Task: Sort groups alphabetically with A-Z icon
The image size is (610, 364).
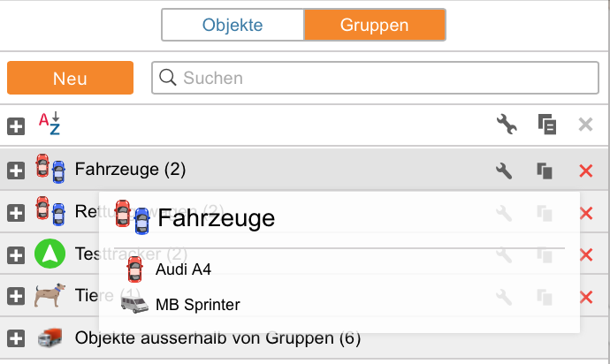Action: (x=49, y=125)
